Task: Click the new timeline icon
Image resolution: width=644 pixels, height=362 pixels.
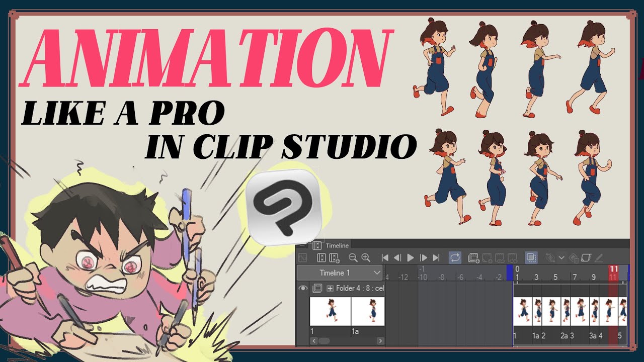Action: 321,258
